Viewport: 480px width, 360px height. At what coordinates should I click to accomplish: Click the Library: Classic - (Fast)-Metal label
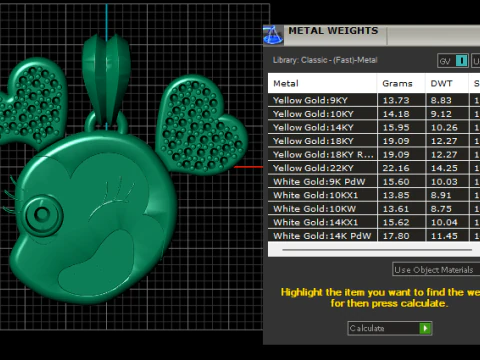(x=325, y=60)
